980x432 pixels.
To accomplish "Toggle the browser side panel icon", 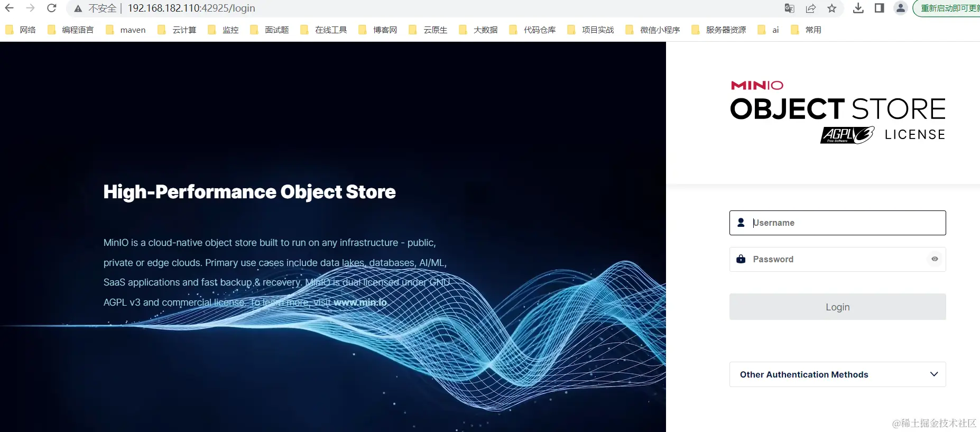I will (x=879, y=8).
